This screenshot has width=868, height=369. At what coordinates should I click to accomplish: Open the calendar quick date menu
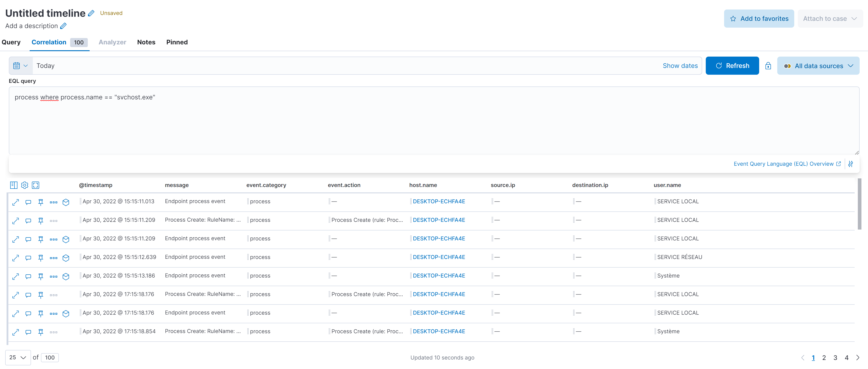[x=21, y=66]
